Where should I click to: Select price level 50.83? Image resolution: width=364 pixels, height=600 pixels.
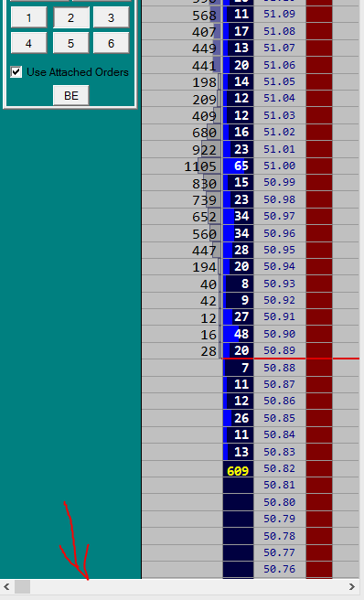pyautogui.click(x=280, y=452)
